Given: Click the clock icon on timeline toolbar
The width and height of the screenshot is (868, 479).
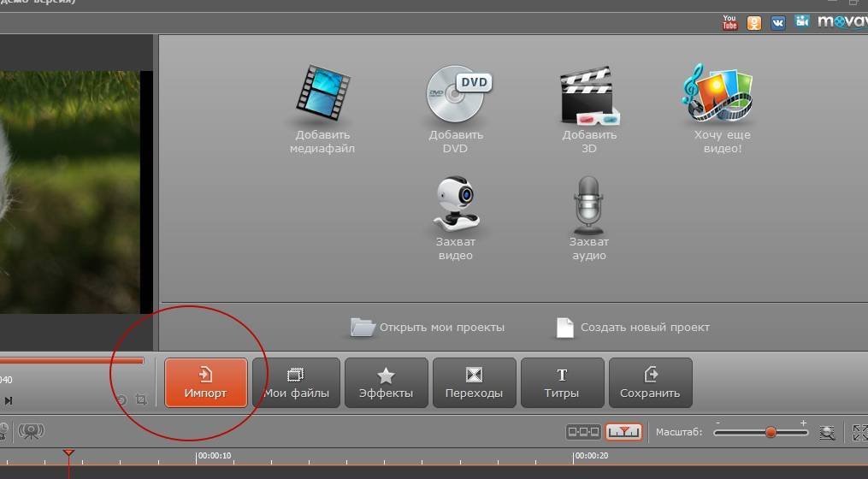Looking at the screenshot, I should (x=3, y=431).
